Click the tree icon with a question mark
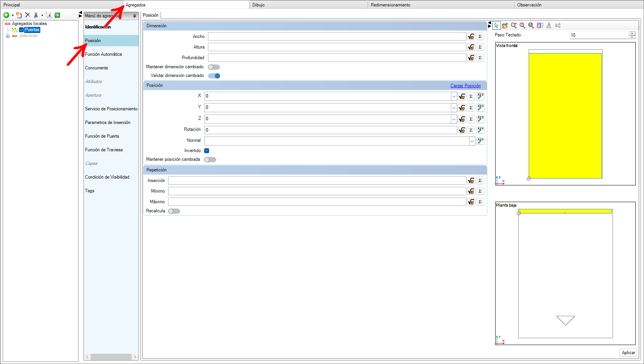Screen dimensions: 644x364 click(x=49, y=15)
